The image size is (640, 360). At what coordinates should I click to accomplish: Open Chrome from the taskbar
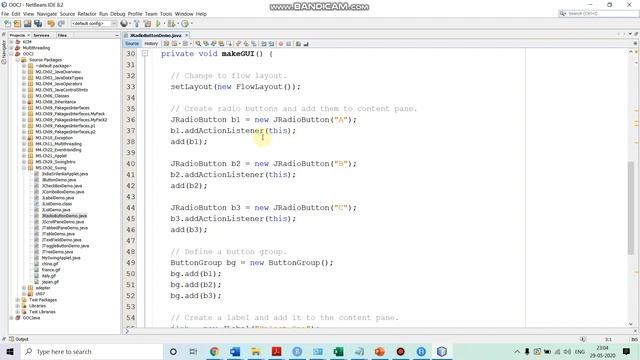point(214,351)
